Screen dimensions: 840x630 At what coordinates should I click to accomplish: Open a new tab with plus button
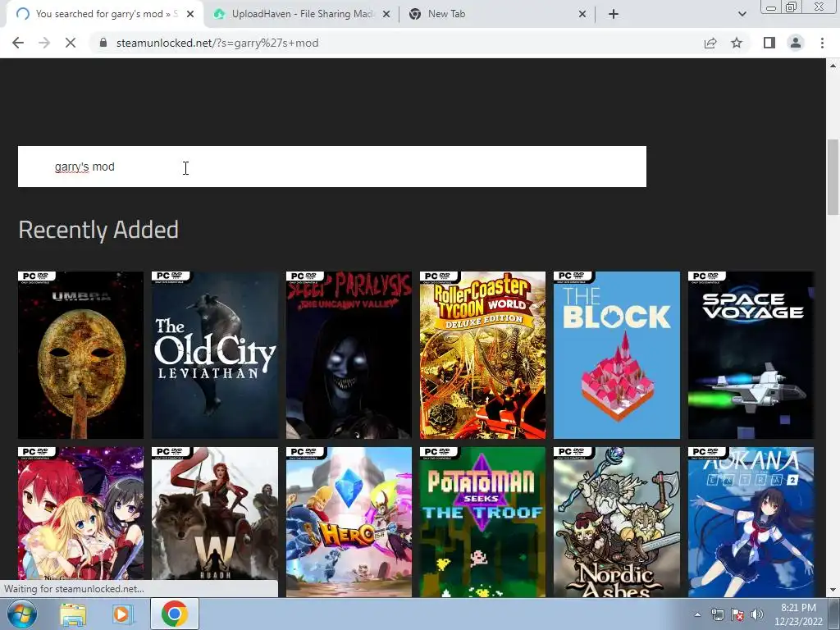point(614,14)
